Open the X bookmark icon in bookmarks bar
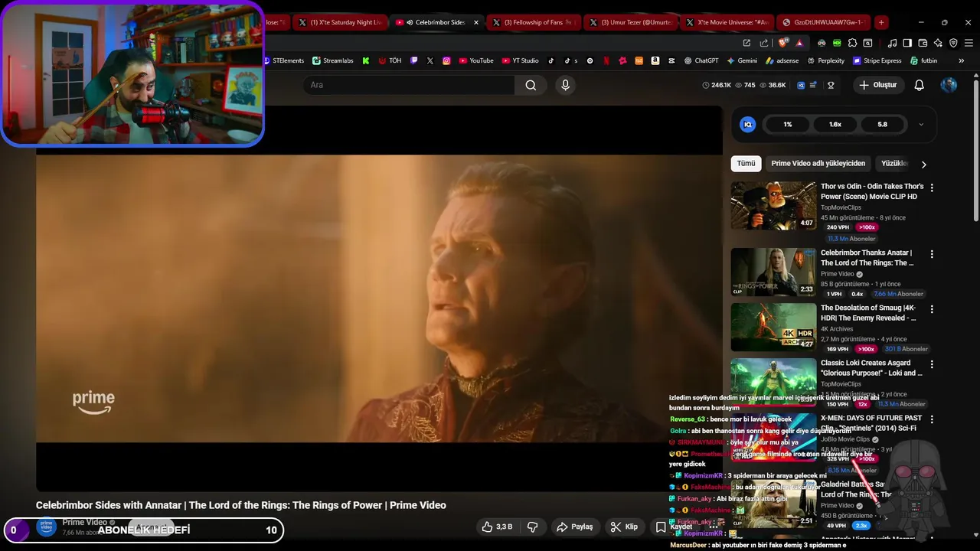The height and width of the screenshot is (551, 980). coord(430,60)
